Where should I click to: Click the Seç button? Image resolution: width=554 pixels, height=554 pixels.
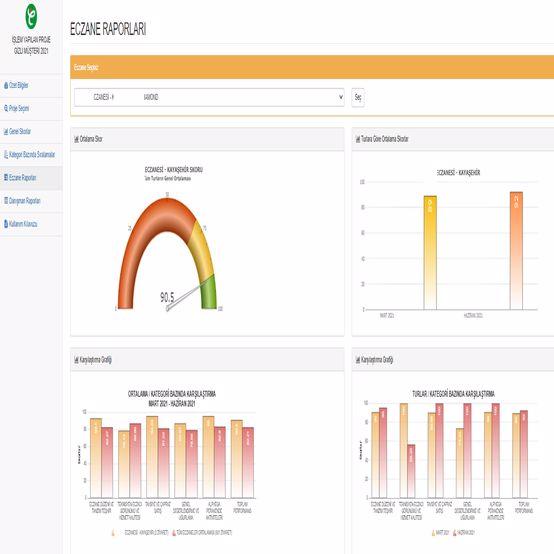(358, 97)
